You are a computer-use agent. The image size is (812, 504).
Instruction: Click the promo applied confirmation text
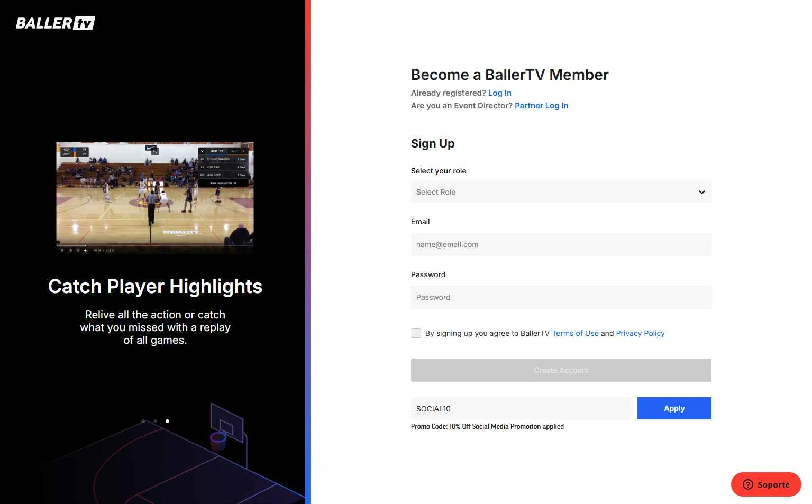[487, 427]
